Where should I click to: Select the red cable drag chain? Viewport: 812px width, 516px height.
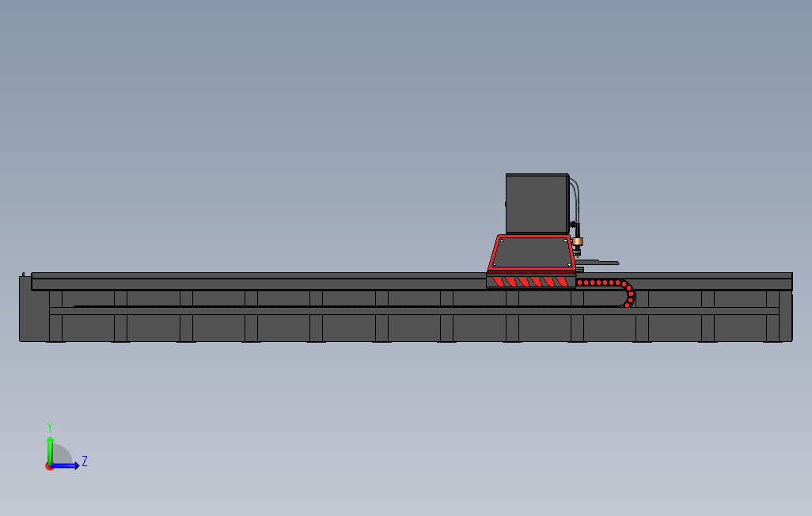[x=607, y=292]
